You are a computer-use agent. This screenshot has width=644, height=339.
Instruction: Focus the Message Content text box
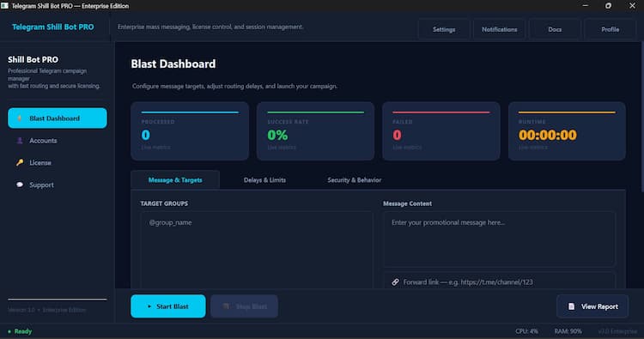click(499, 239)
